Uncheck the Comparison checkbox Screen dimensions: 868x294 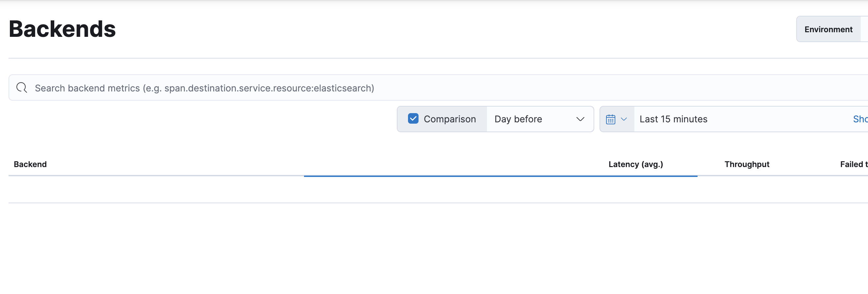coord(413,118)
